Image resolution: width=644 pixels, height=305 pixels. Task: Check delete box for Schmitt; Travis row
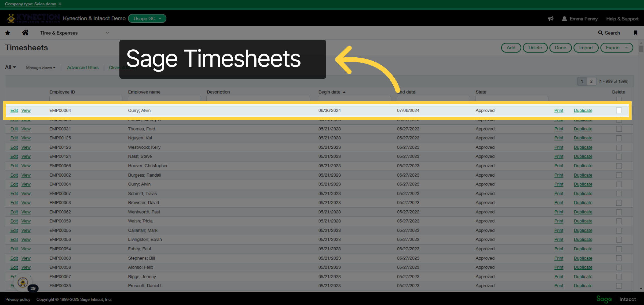[619, 194]
